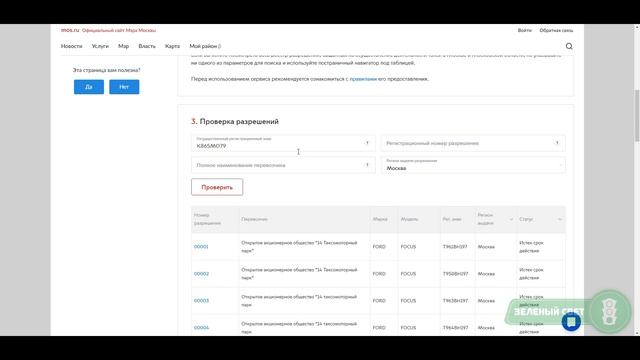Click the mos.ru logo
Screen dimensions: 640x360
(70, 30)
